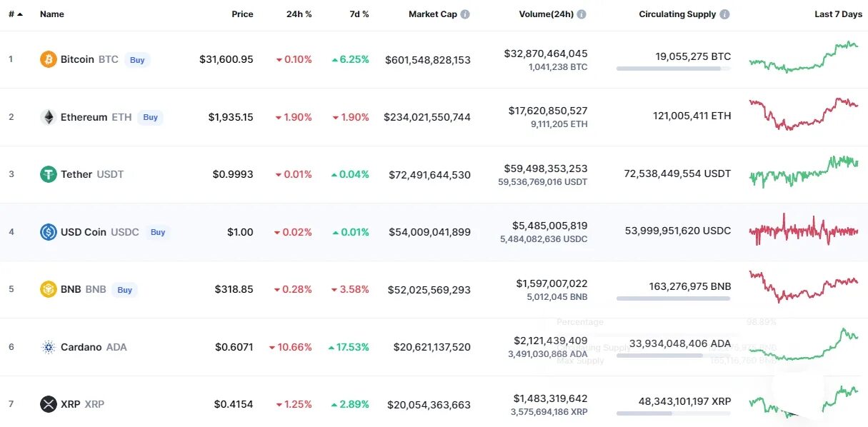Sort table by 7d % column header
Viewport: 868px width, 427px height.
tap(358, 14)
